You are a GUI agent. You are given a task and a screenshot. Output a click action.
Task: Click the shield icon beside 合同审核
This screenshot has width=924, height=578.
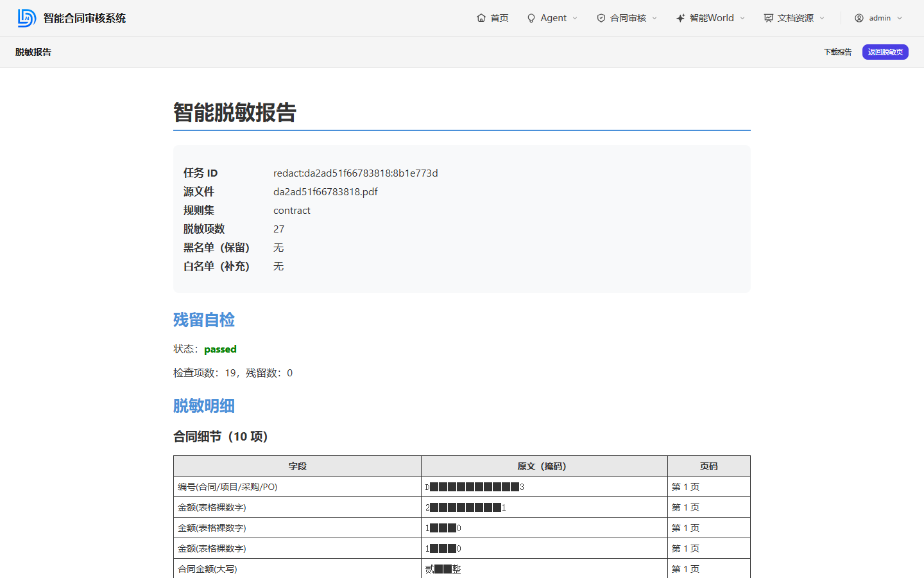coord(601,18)
